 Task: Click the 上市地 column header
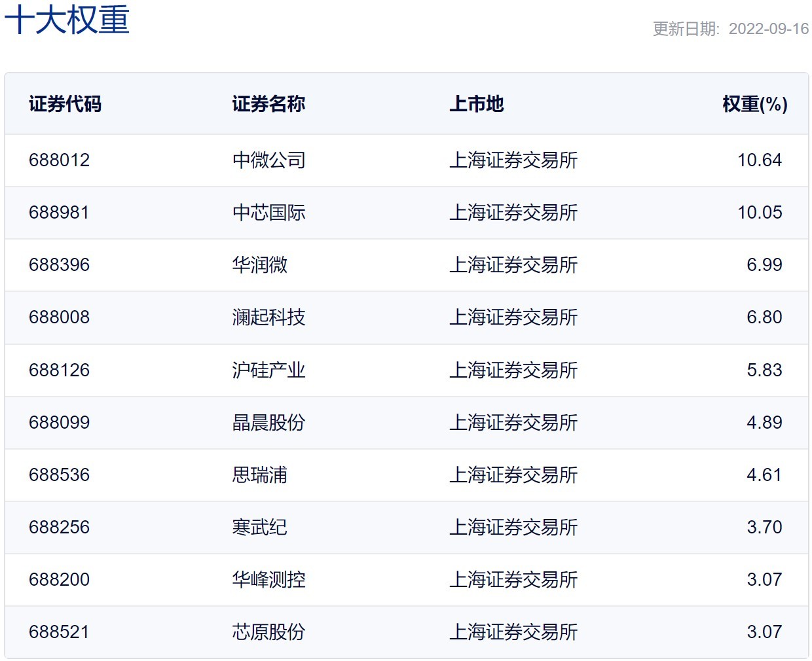476,104
